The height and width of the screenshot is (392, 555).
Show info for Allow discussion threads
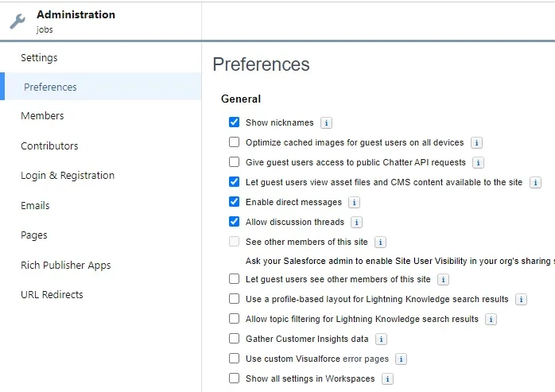[356, 223]
